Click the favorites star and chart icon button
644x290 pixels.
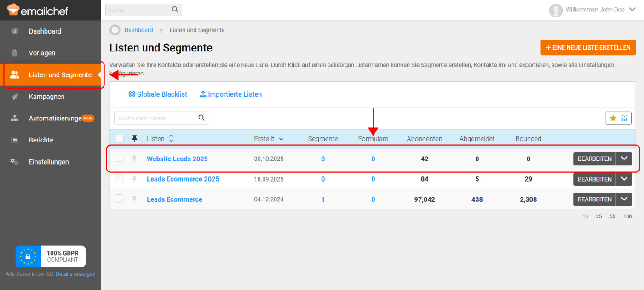coord(618,118)
